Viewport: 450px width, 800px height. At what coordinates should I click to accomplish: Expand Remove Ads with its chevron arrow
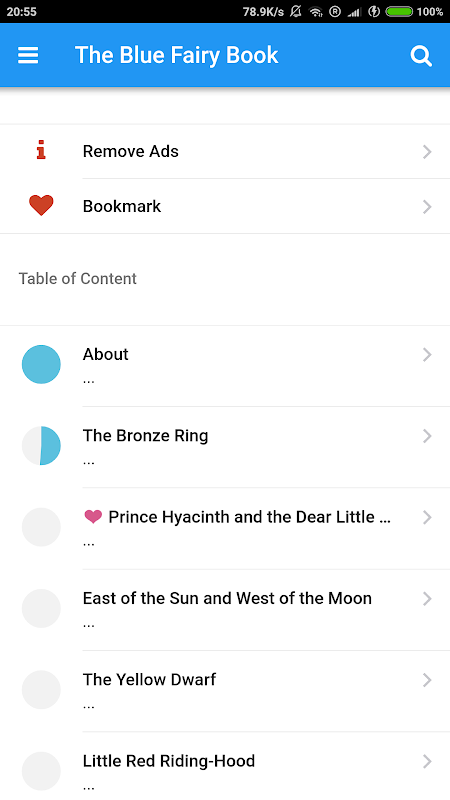tap(428, 152)
